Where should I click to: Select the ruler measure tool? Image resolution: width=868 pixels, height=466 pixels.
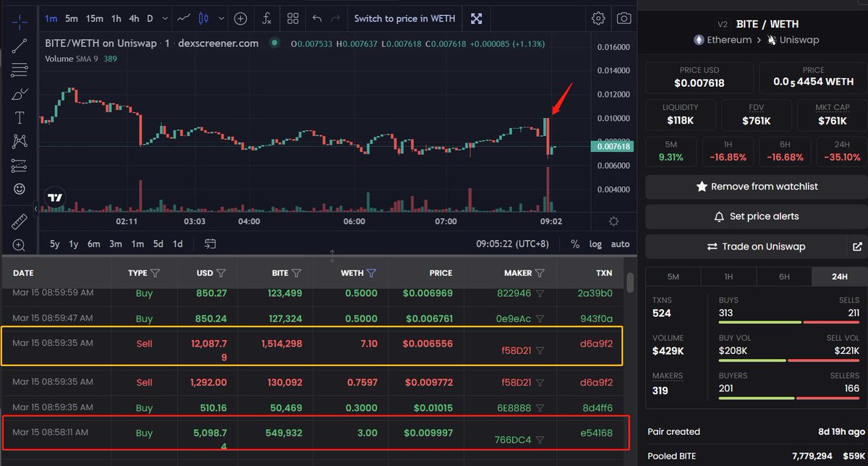pos(20,221)
